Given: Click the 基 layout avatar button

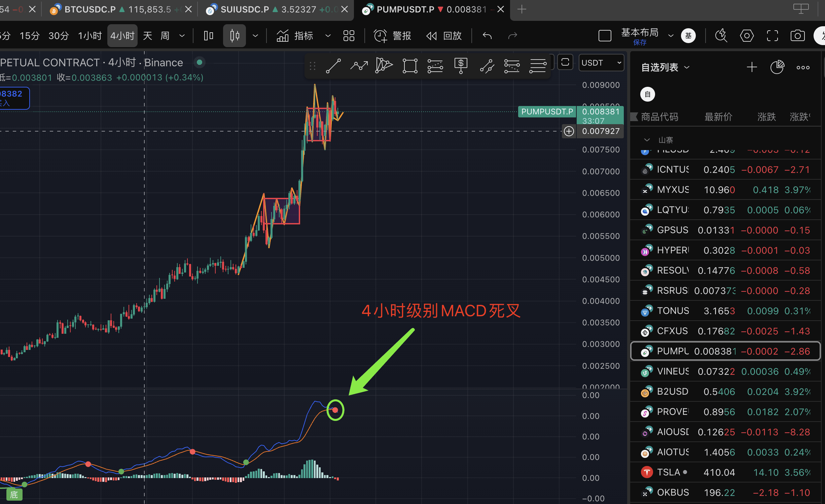Looking at the screenshot, I should [x=688, y=36].
